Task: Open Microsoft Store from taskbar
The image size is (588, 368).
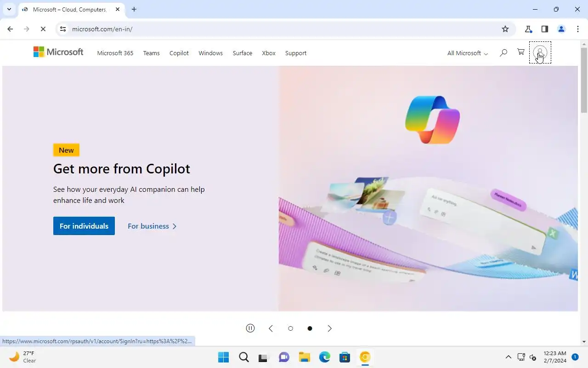Action: pos(345,357)
